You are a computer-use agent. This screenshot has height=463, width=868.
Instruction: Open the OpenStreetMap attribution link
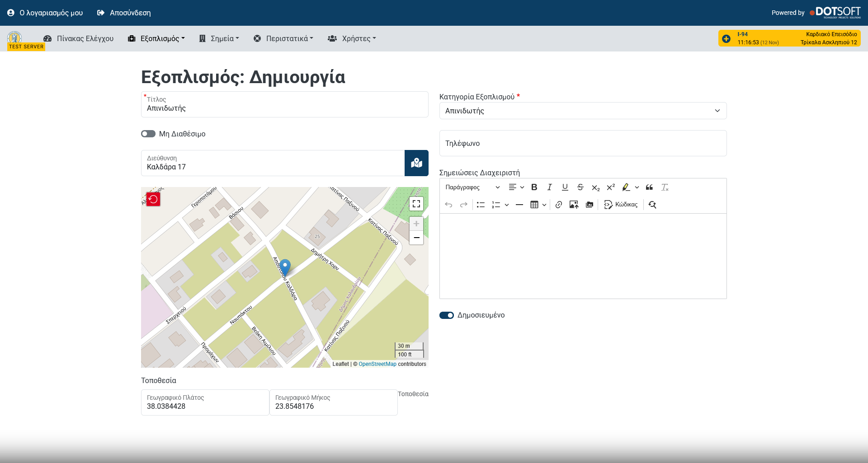[x=377, y=364]
